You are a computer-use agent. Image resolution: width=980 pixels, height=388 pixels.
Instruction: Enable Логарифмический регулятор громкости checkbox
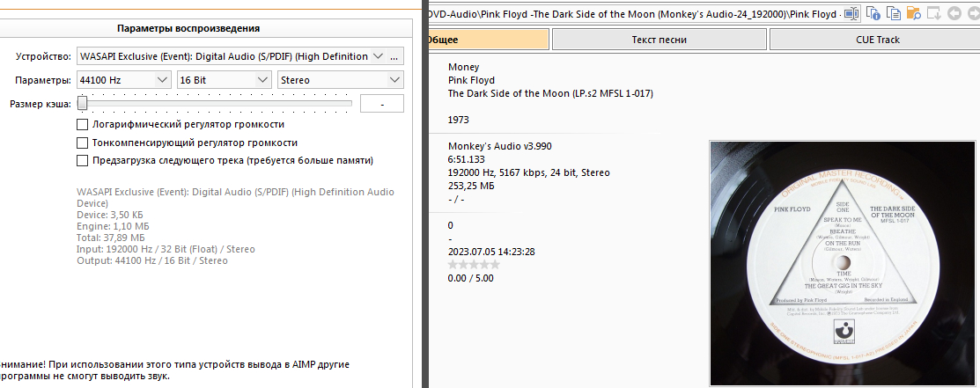coord(83,125)
